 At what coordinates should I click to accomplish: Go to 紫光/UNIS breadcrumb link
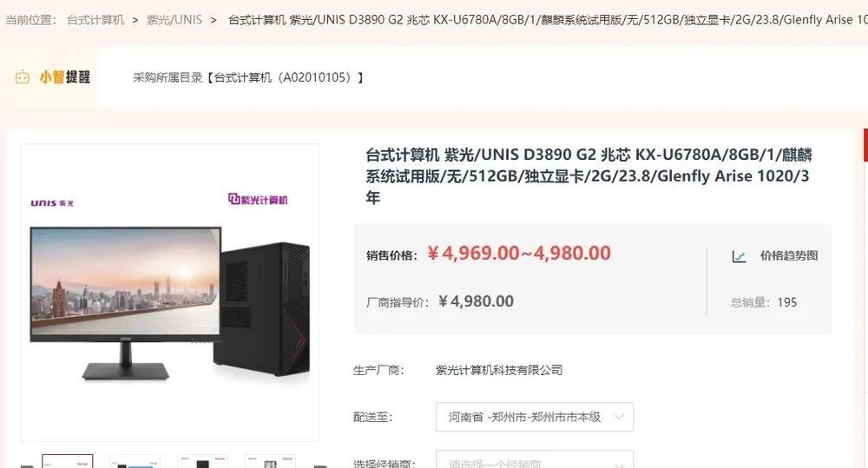pos(174,20)
